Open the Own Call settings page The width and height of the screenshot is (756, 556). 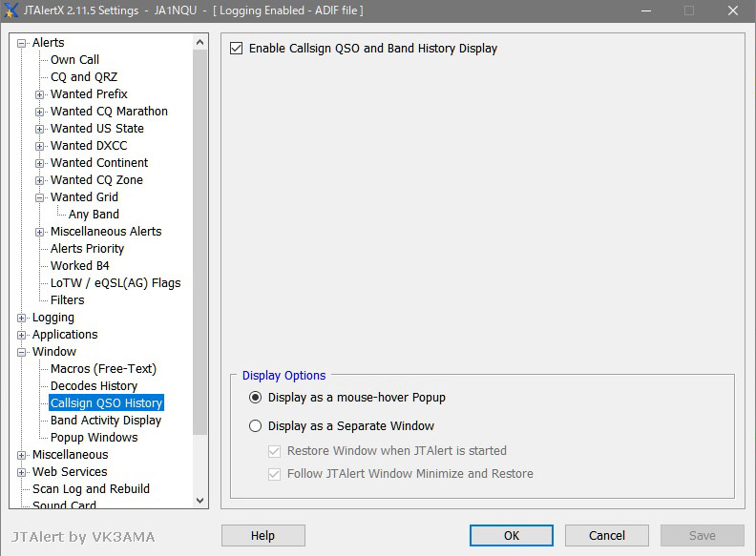(x=74, y=60)
